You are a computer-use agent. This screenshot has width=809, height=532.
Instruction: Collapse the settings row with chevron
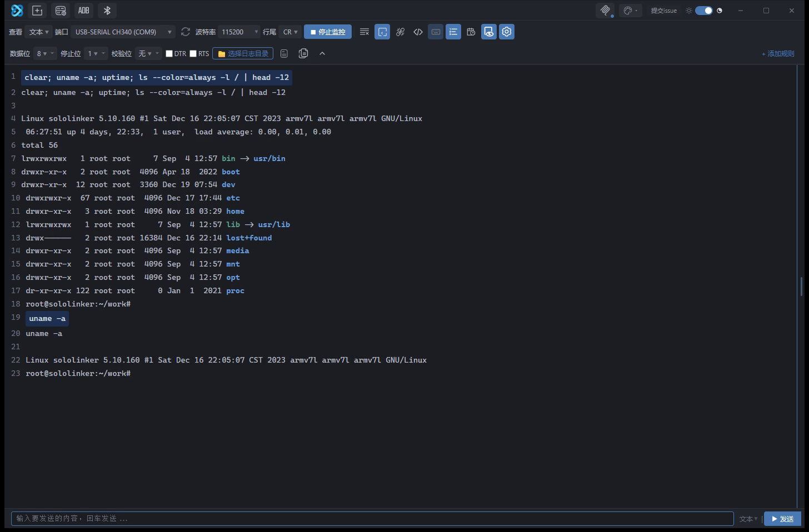322,53
